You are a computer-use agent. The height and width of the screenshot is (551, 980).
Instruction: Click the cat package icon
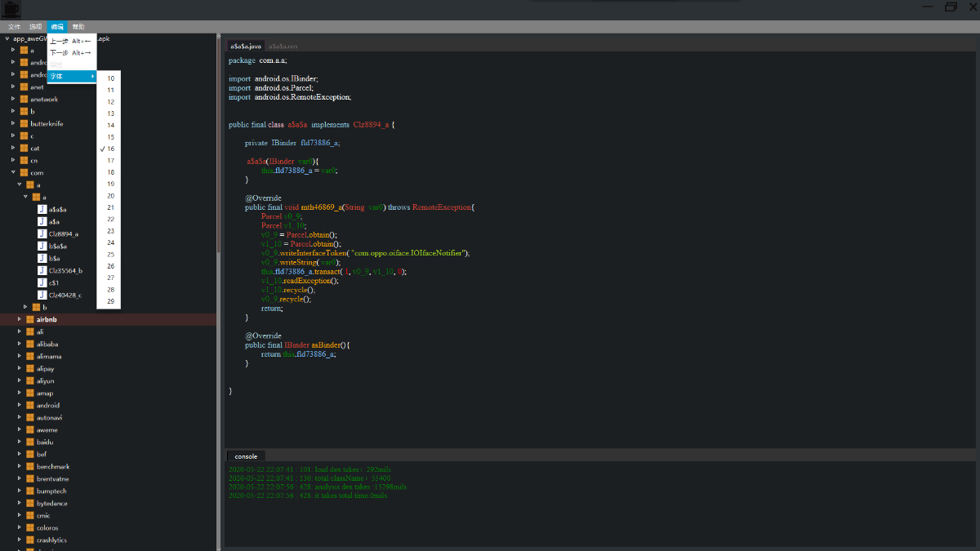pos(24,148)
